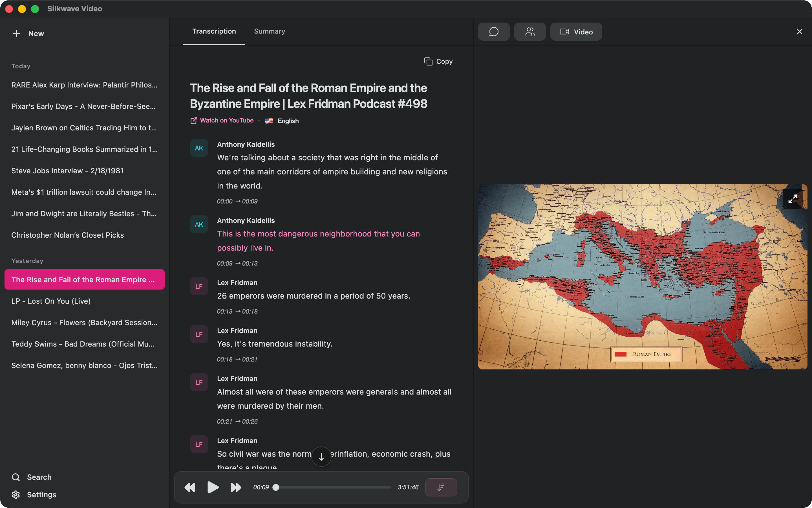The width and height of the screenshot is (812, 508).
Task: Click LF avatar beside 26 emperors line
Action: (199, 286)
